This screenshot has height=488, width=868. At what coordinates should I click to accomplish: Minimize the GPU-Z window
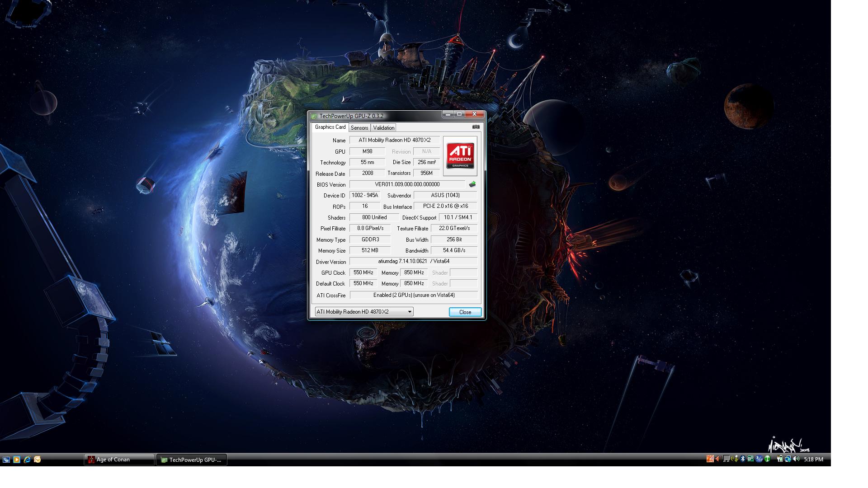tap(448, 114)
